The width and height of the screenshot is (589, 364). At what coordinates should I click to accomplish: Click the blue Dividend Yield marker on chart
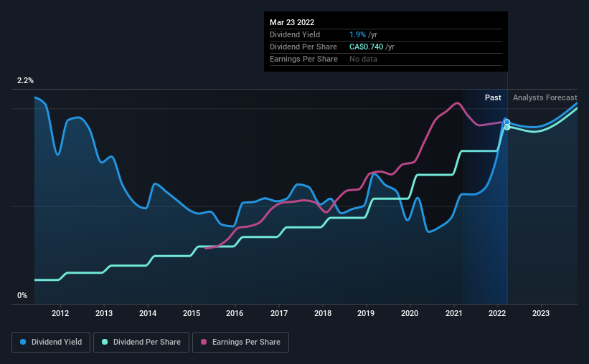[x=507, y=122]
